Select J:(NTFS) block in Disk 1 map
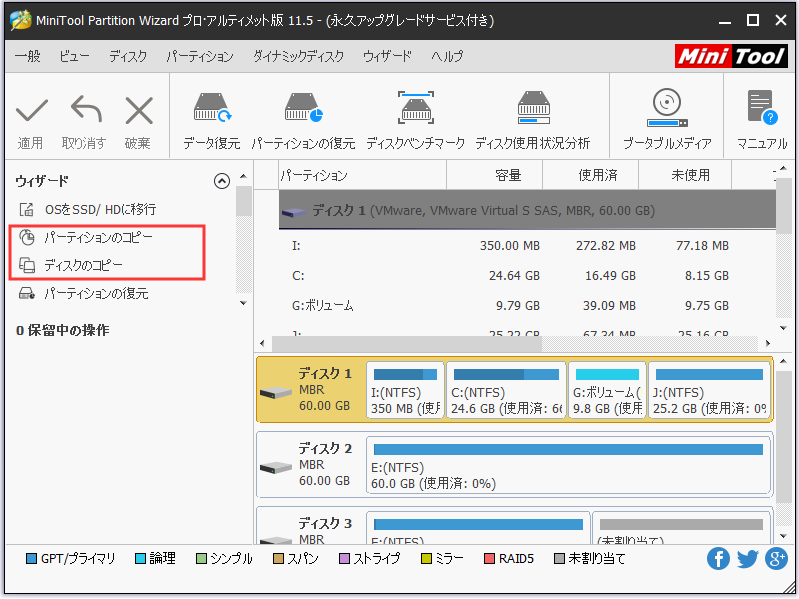 [709, 390]
